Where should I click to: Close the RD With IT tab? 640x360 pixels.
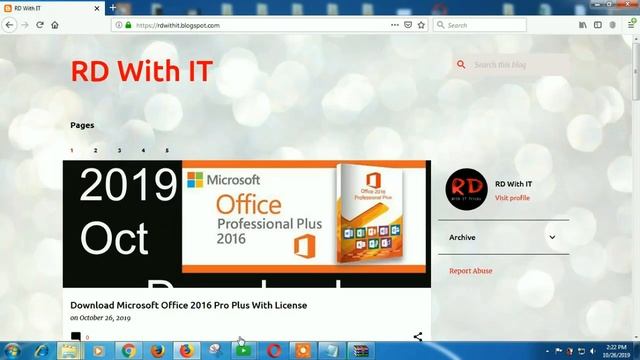click(97, 8)
